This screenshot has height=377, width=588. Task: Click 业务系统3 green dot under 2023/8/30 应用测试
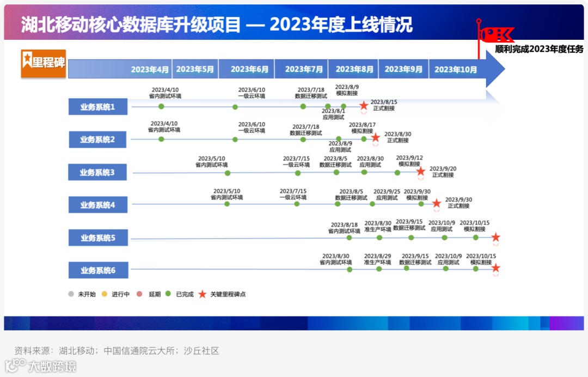364,172
